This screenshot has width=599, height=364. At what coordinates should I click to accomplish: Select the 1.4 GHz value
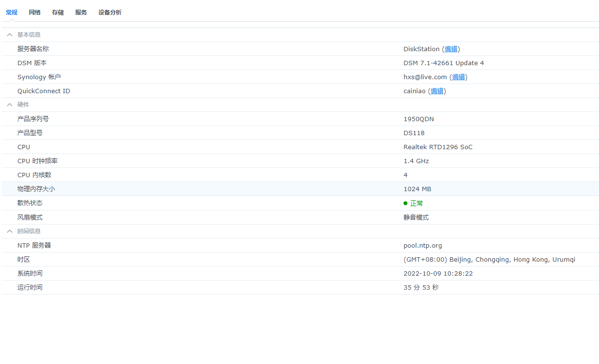(416, 161)
